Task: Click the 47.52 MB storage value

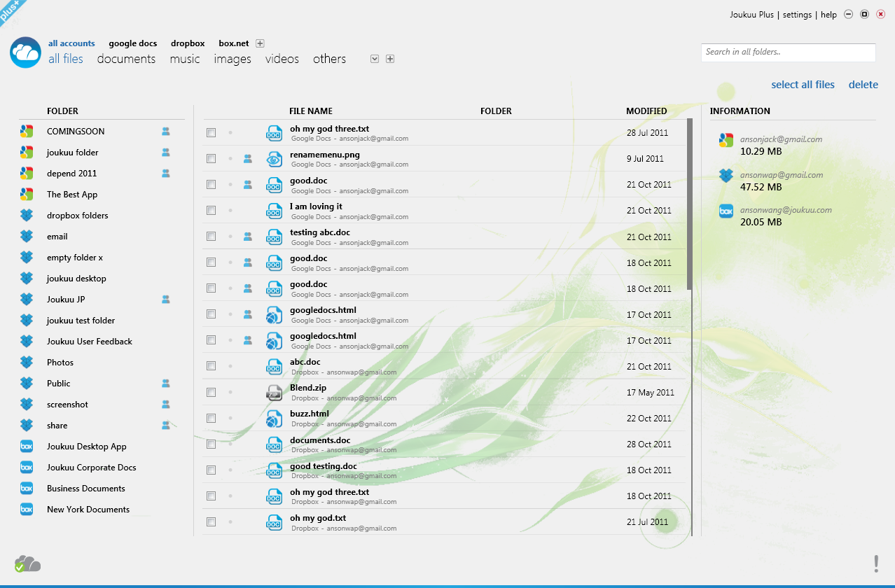Action: (x=761, y=187)
